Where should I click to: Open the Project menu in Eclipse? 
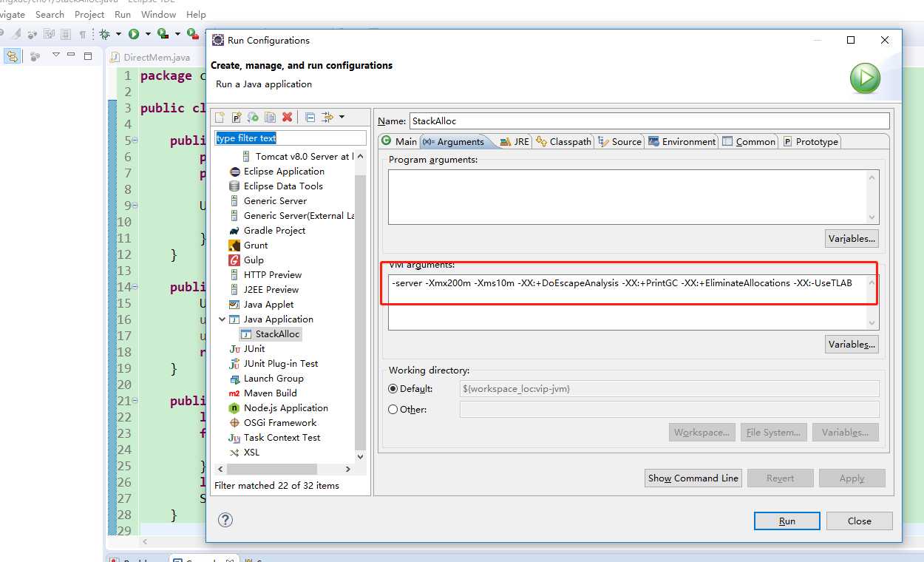click(89, 14)
